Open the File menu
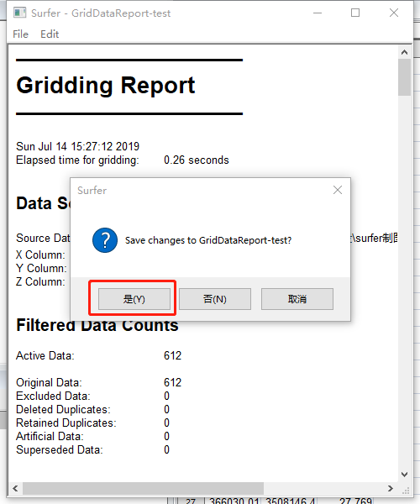Image resolution: width=420 pixels, height=504 pixels. tap(20, 34)
